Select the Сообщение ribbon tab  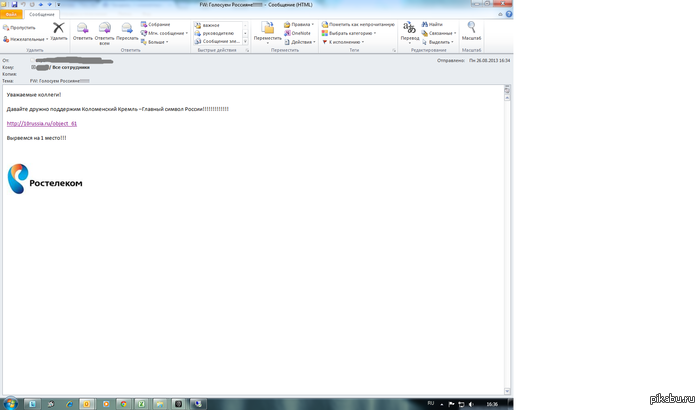(42, 14)
